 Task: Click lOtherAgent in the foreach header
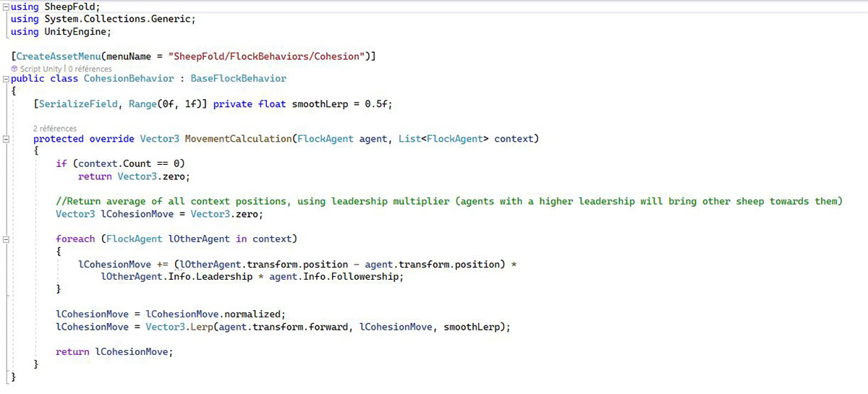point(198,239)
